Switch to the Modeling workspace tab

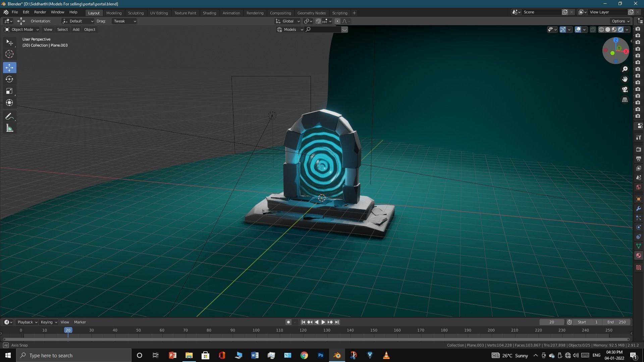[114, 13]
